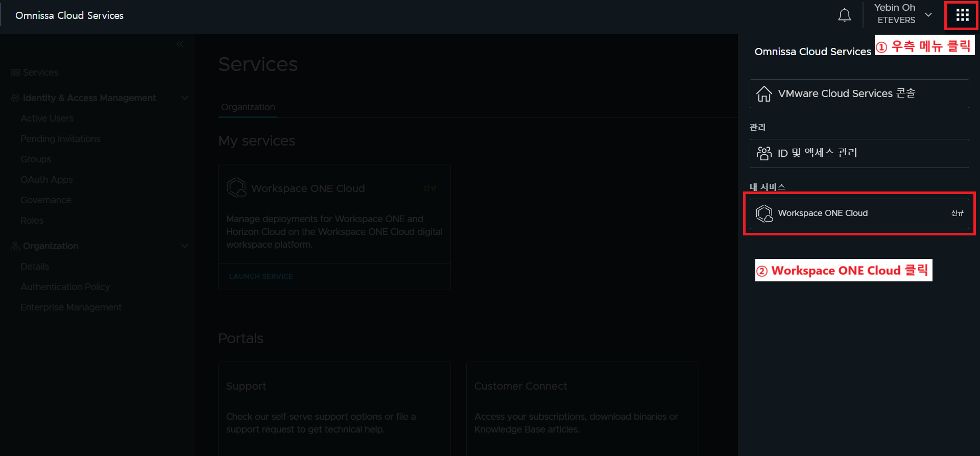
Task: Collapse Identity & Access Management section
Action: (185, 98)
